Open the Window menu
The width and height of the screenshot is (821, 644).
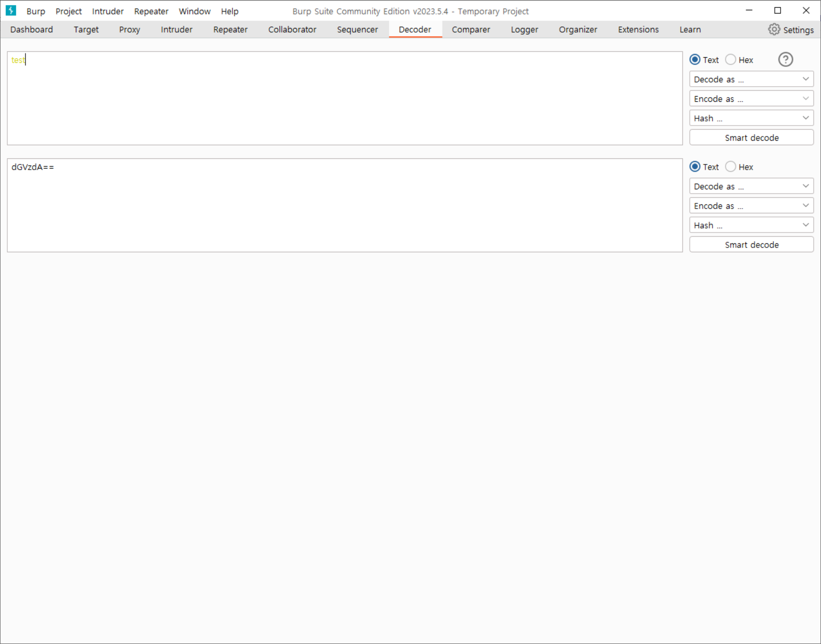coord(195,11)
